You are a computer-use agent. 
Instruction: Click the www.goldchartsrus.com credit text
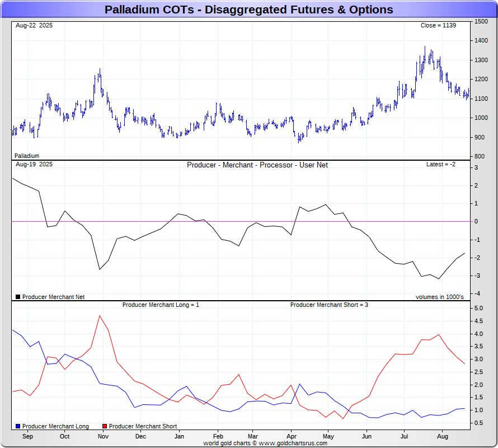point(293,443)
